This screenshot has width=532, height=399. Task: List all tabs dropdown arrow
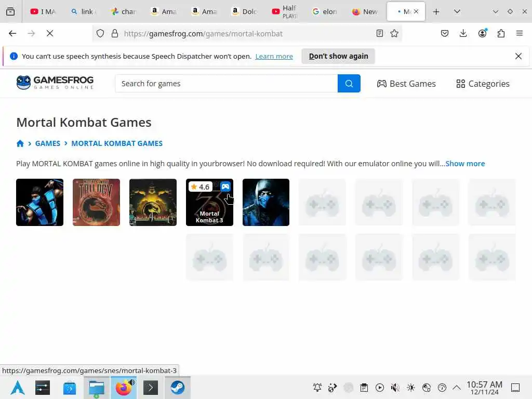point(457,11)
